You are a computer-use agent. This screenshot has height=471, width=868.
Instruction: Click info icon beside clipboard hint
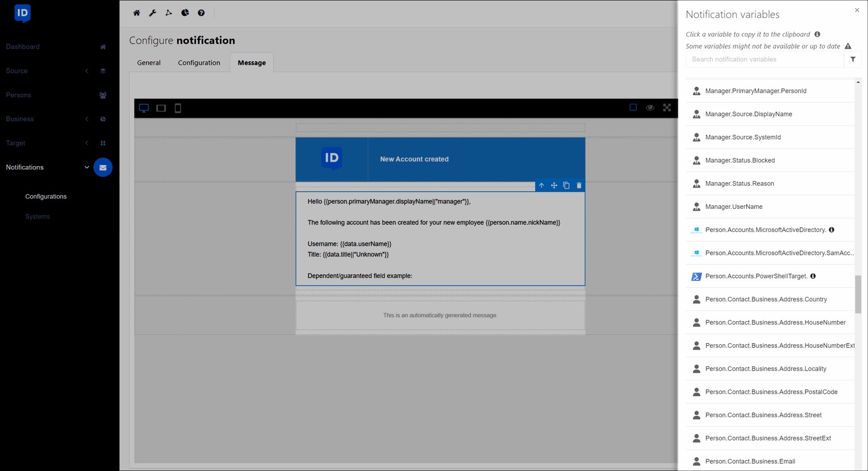point(817,34)
